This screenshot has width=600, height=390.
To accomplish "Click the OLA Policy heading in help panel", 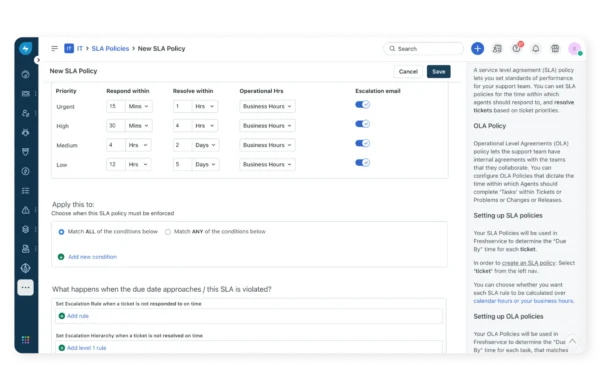I will coord(489,126).
